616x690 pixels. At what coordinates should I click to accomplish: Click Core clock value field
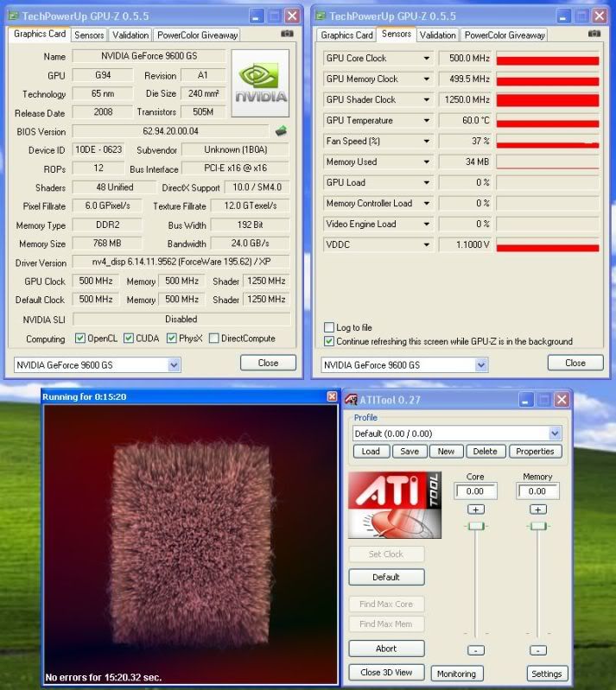pyautogui.click(x=475, y=491)
